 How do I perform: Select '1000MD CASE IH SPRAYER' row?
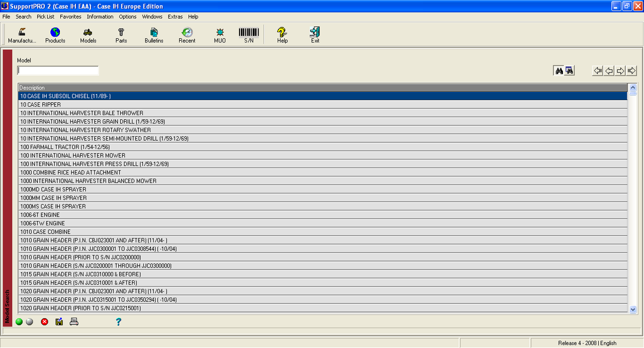point(323,190)
